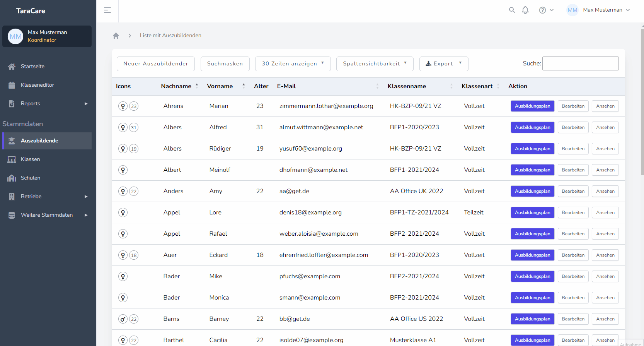The width and height of the screenshot is (644, 346).
Task: Click the Startseite house icon in sidebar
Action: pos(12,67)
